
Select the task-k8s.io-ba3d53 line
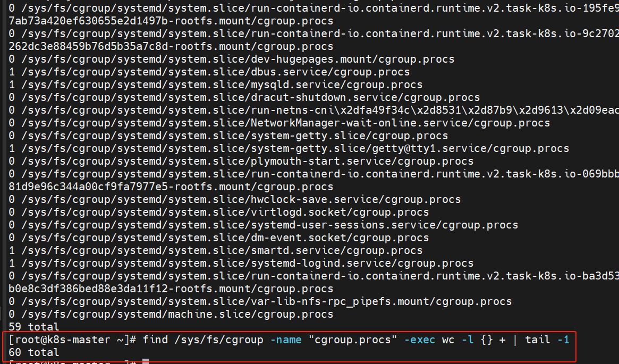coord(313,276)
